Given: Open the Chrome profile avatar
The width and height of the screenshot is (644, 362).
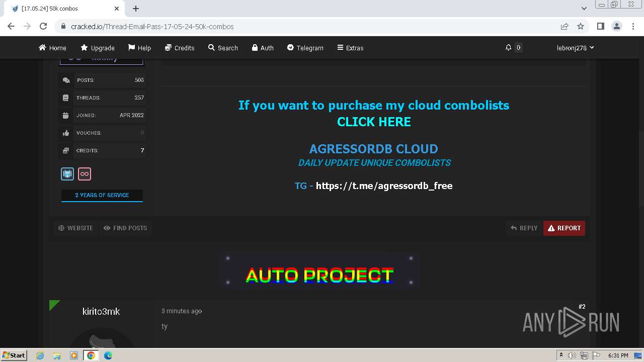Looking at the screenshot, I should tap(616, 26).
